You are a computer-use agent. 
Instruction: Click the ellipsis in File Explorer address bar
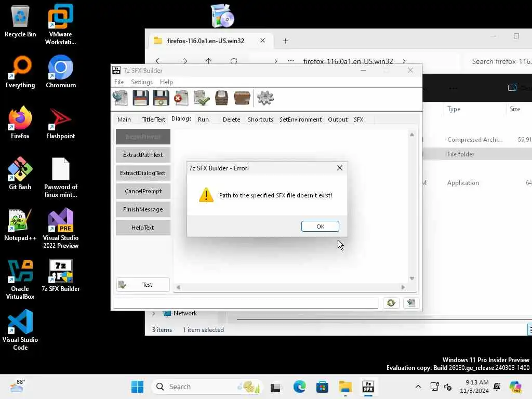[291, 61]
